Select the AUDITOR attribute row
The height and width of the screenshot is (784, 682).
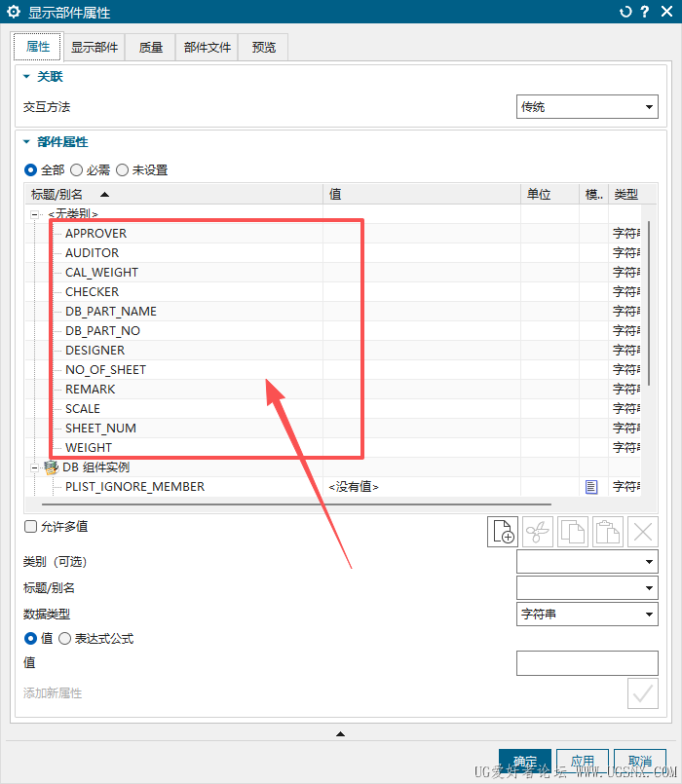point(333,253)
